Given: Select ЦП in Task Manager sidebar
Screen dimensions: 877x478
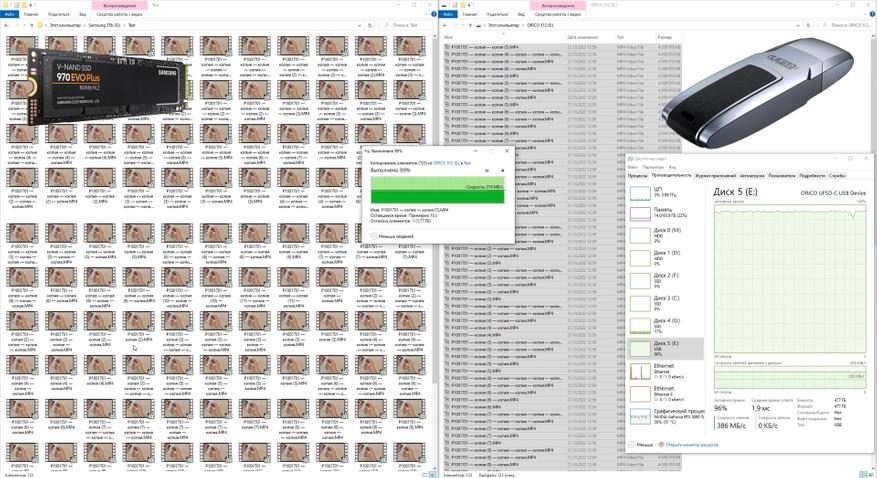Looking at the screenshot, I should [665, 192].
